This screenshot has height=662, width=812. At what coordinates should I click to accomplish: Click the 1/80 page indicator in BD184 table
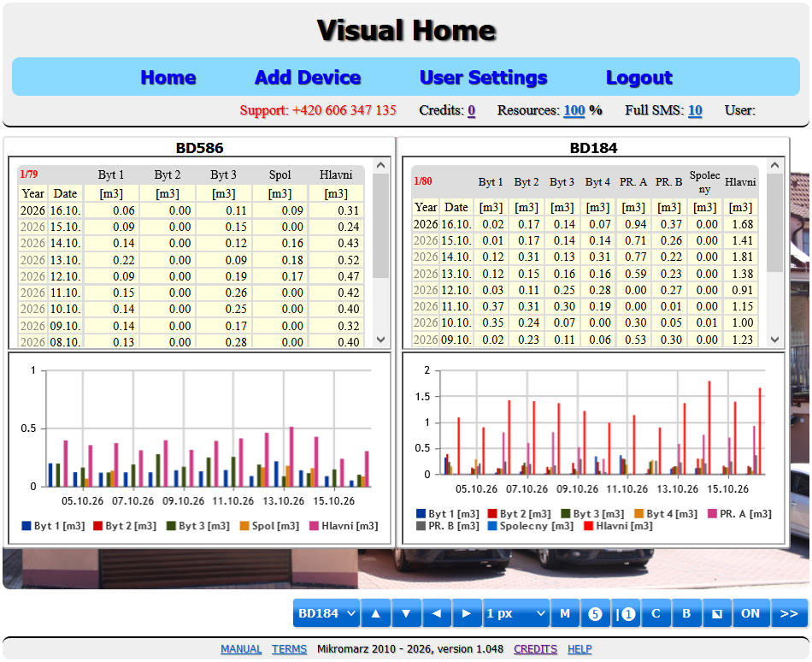[x=423, y=181]
